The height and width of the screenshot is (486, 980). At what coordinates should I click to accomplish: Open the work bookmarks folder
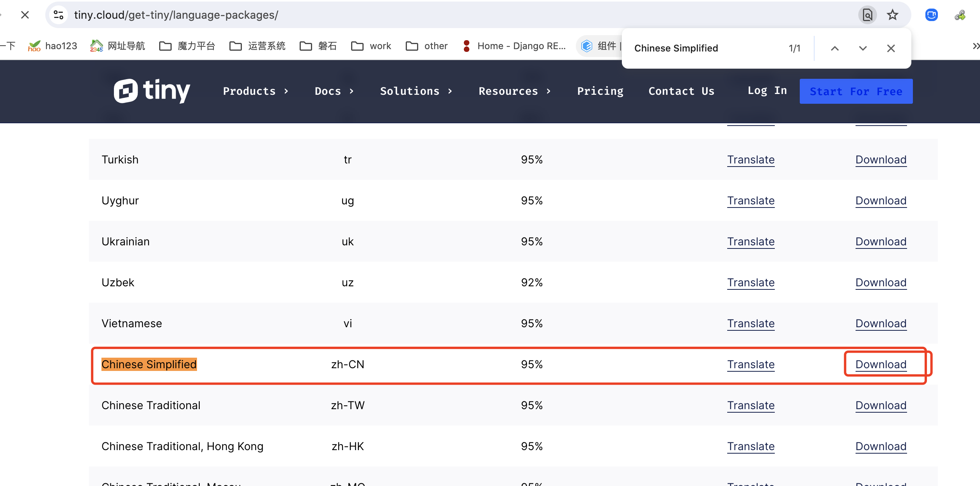[371, 46]
